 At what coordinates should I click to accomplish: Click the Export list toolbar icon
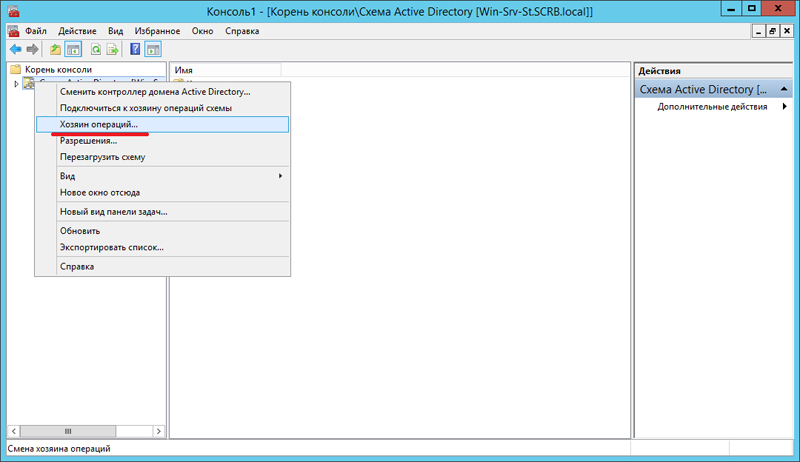click(113, 49)
